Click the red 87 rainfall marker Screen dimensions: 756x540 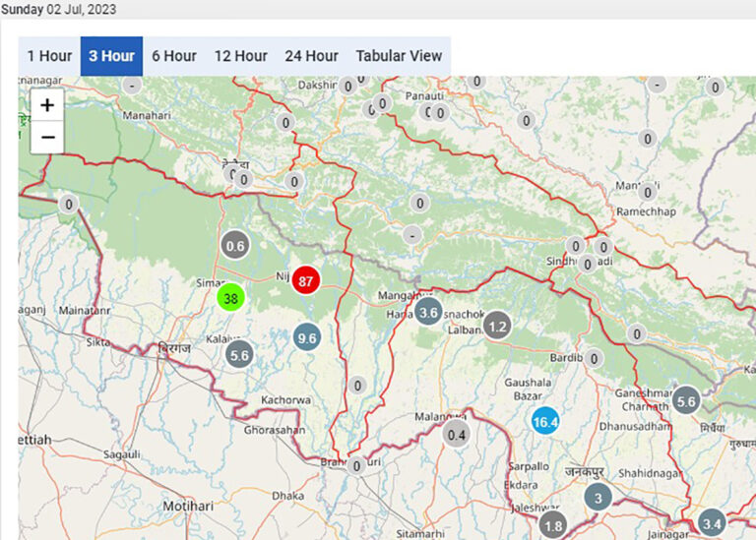pos(306,280)
